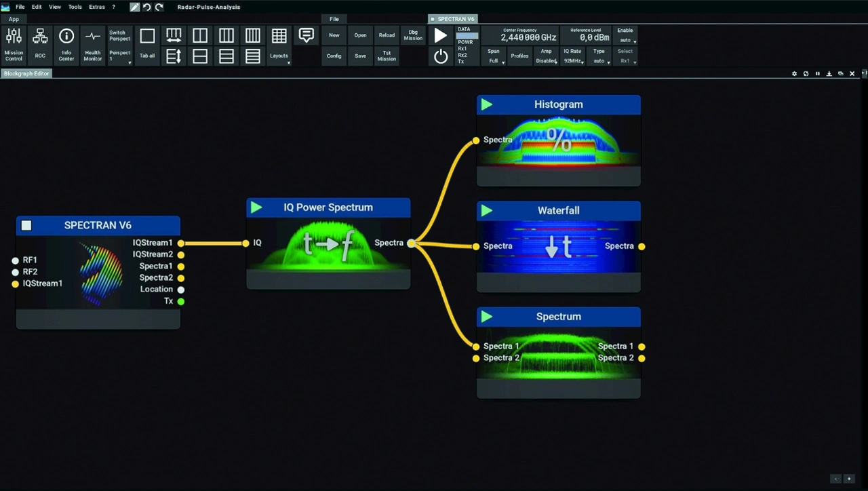Select the grid table layout icon
This screenshot has width=868, height=491.
(x=279, y=36)
